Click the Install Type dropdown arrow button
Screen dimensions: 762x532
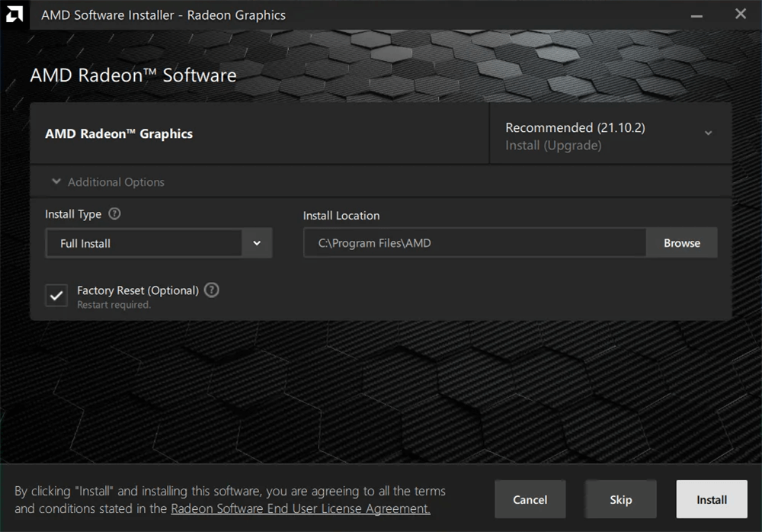257,243
